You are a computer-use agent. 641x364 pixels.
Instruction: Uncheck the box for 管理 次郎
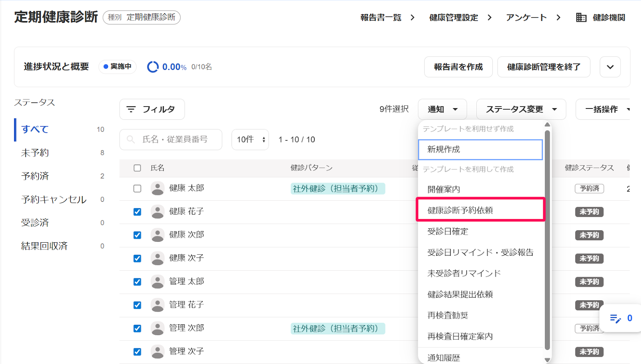pos(137,328)
